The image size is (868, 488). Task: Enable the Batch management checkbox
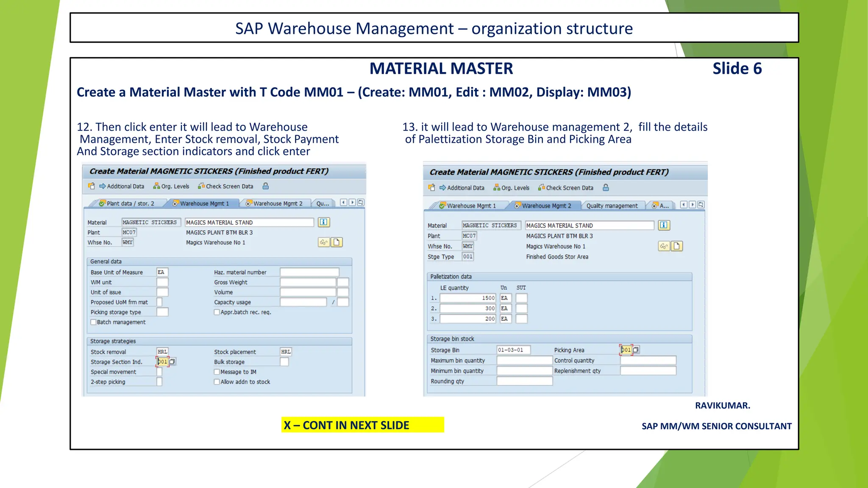94,322
